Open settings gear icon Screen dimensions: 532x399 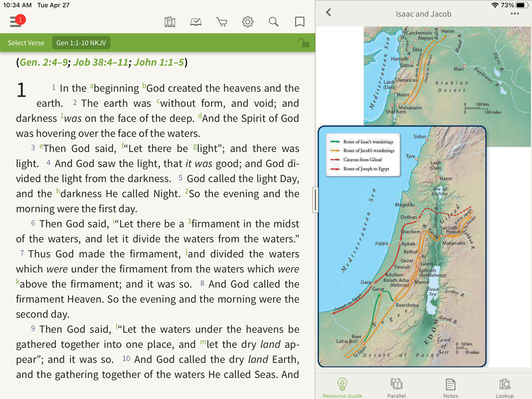[248, 22]
